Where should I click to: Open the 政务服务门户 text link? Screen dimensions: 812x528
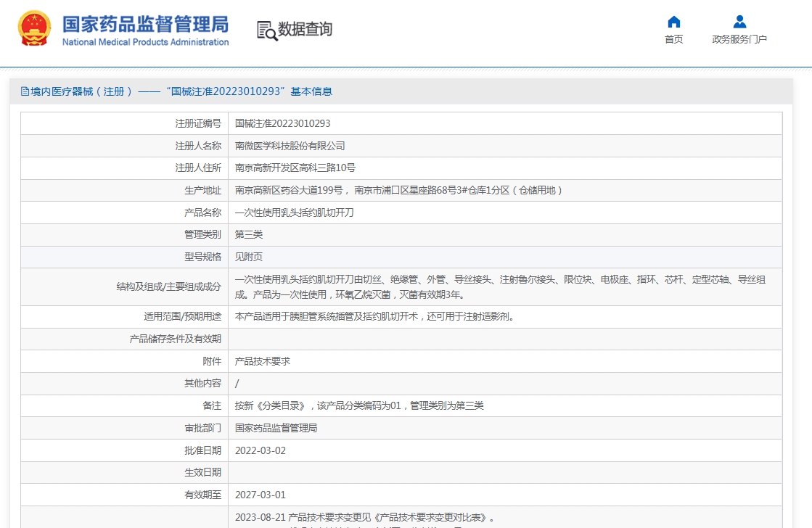coord(739,39)
